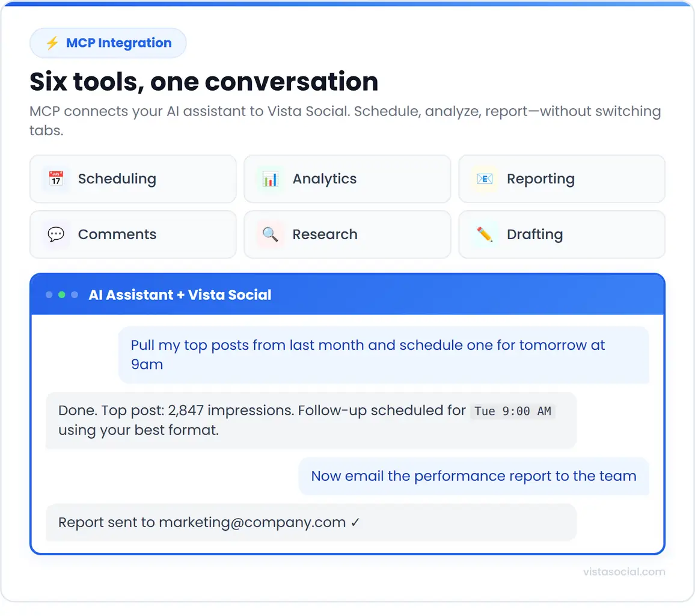The height and width of the screenshot is (616, 695).
Task: Select the Research tool label
Action: (x=325, y=234)
